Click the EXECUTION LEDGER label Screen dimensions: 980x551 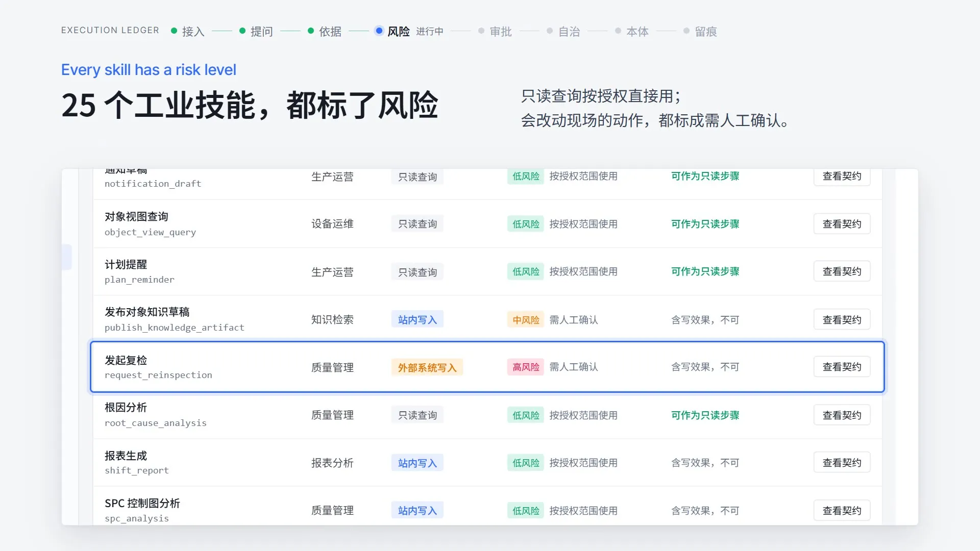tap(110, 31)
